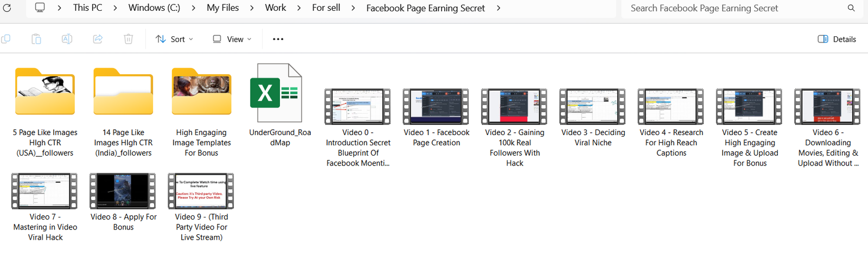Screen dimensions: 868x263
Task: Navigate to For sell breadcrumb
Action: (x=326, y=8)
